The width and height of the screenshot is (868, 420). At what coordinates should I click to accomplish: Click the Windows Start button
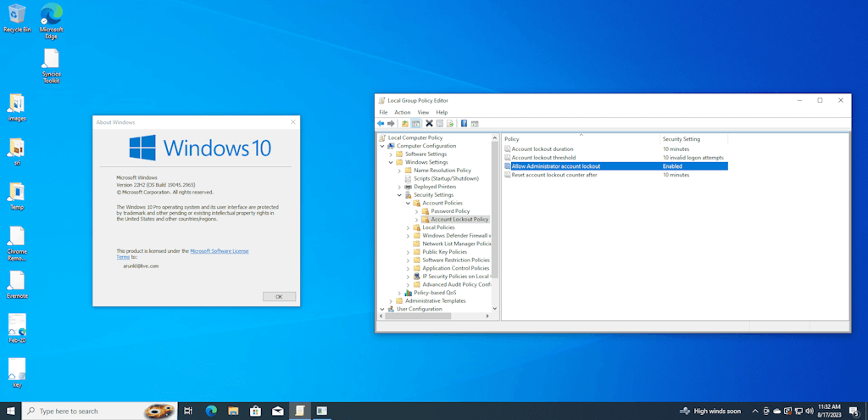pyautogui.click(x=10, y=411)
